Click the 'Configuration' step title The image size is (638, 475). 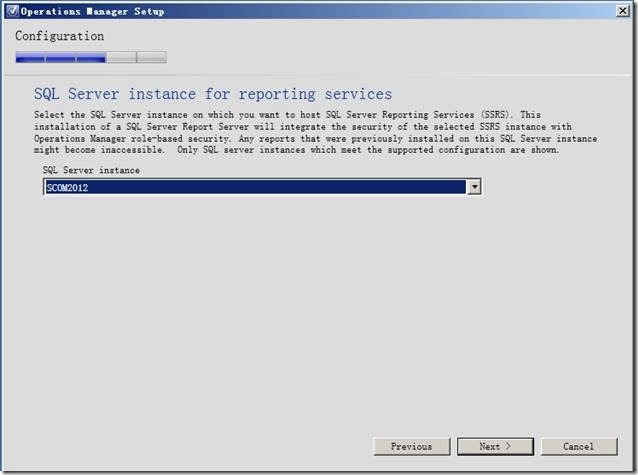pyautogui.click(x=59, y=36)
